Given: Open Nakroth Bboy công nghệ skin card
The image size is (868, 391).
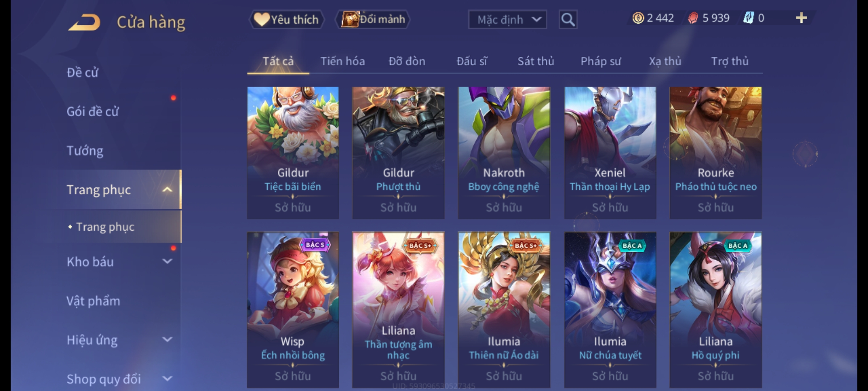Looking at the screenshot, I should [504, 153].
